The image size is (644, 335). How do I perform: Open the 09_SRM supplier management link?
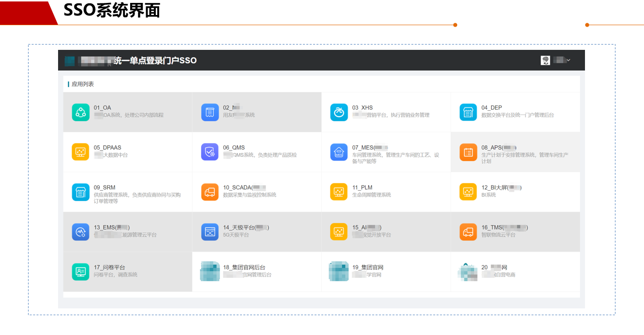pos(105,187)
